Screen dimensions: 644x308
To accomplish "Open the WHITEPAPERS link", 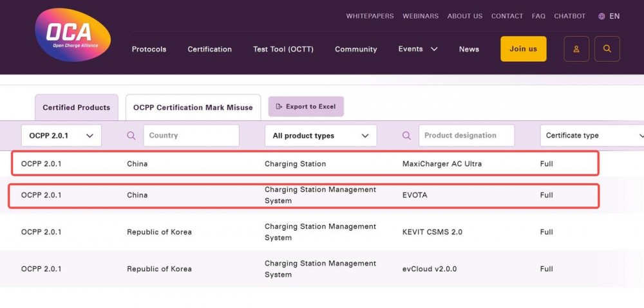I will pyautogui.click(x=370, y=17).
